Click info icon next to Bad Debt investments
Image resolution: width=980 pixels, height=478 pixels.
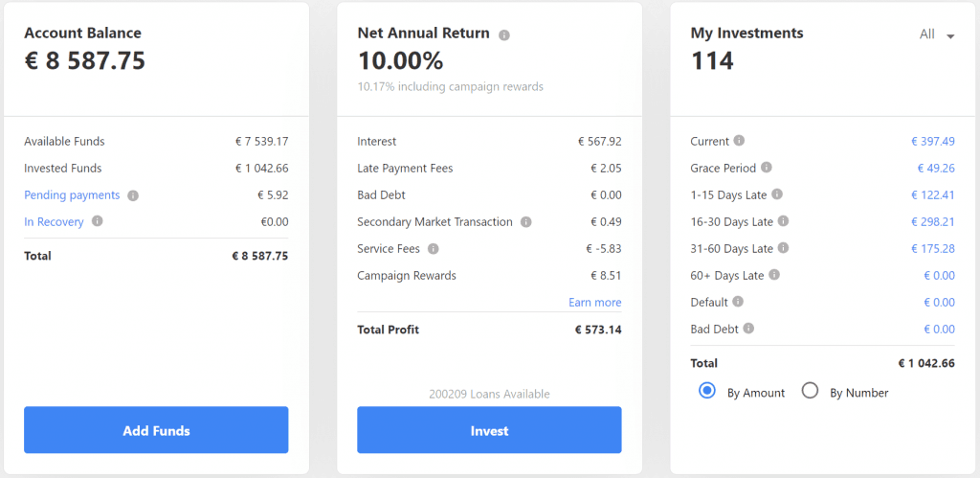point(748,329)
